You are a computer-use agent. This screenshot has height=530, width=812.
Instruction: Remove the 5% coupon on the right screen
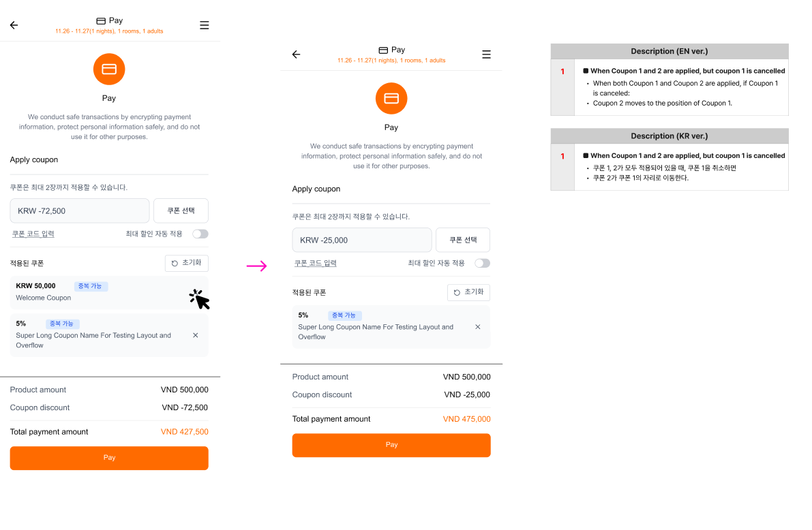coord(478,327)
